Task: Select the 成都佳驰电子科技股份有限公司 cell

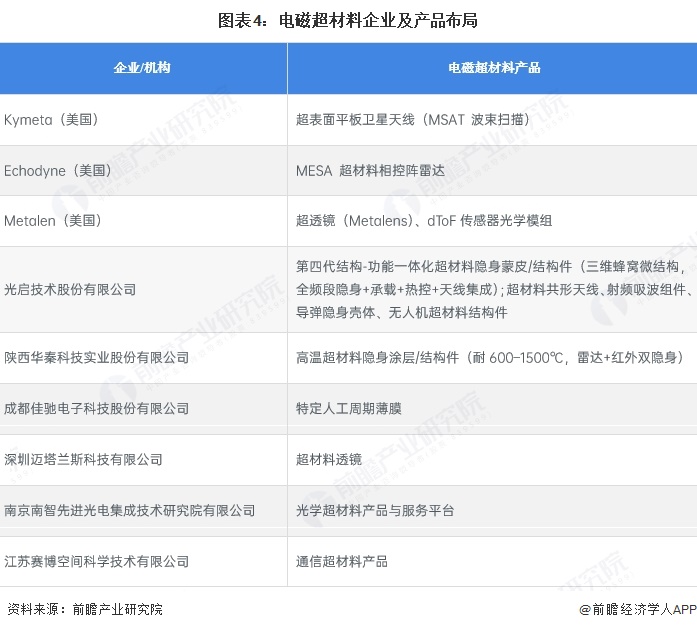Action: click(143, 409)
